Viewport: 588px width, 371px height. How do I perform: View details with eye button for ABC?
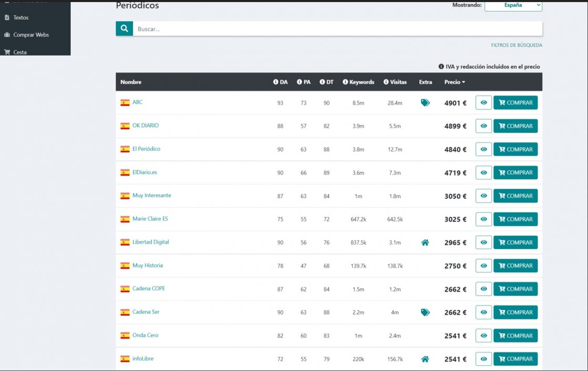tap(484, 103)
